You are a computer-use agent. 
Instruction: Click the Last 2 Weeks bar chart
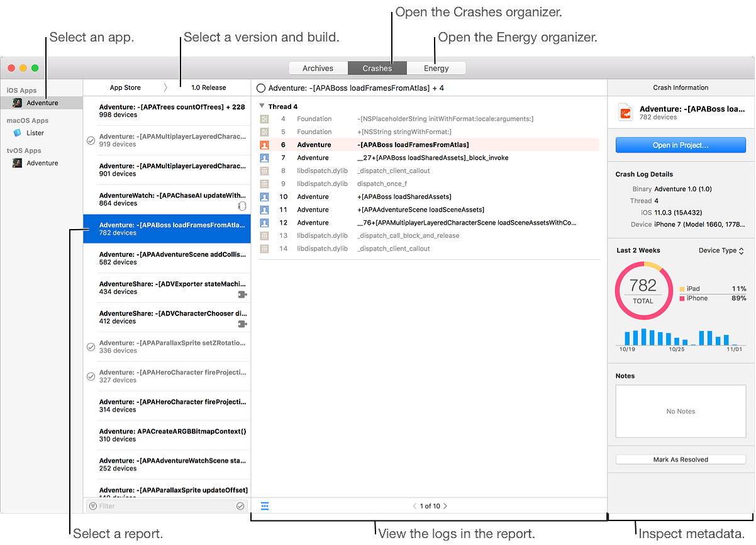681,337
